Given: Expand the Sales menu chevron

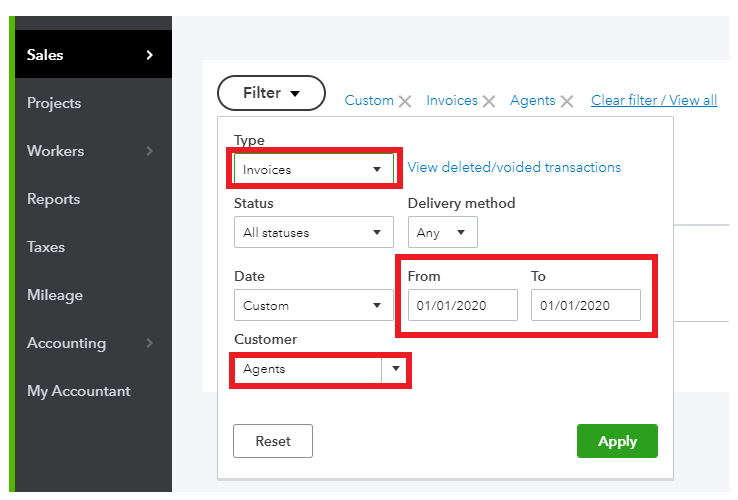Looking at the screenshot, I should coord(150,55).
